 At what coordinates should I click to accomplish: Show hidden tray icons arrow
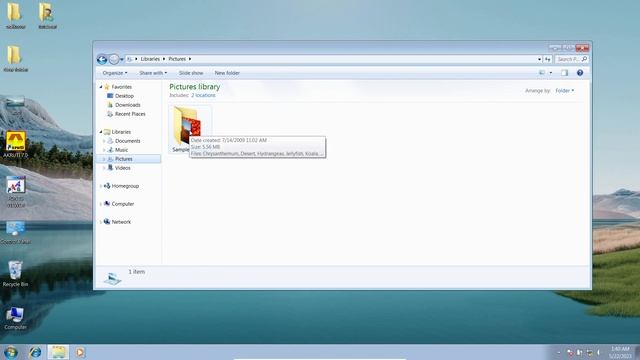coord(559,352)
